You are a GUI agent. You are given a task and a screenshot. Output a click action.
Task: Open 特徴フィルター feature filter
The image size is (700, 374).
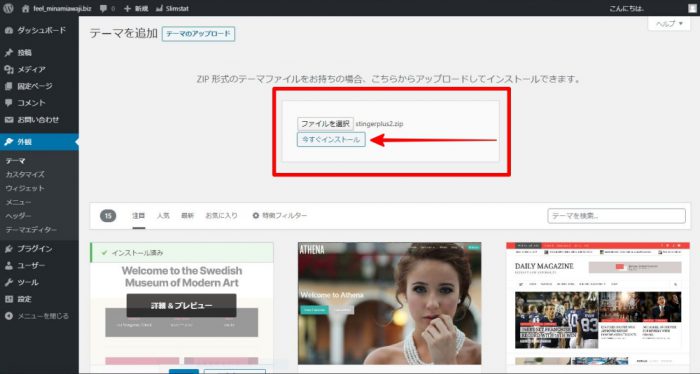coord(280,216)
